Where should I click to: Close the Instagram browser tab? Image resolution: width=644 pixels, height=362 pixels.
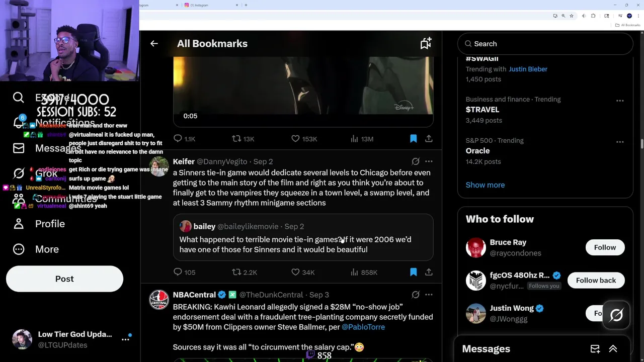[237, 5]
